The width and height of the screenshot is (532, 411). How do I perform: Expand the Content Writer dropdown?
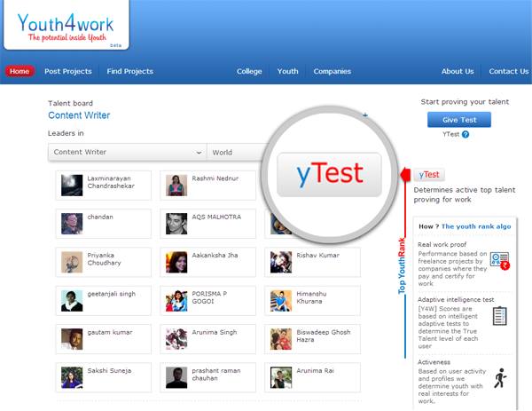(128, 152)
